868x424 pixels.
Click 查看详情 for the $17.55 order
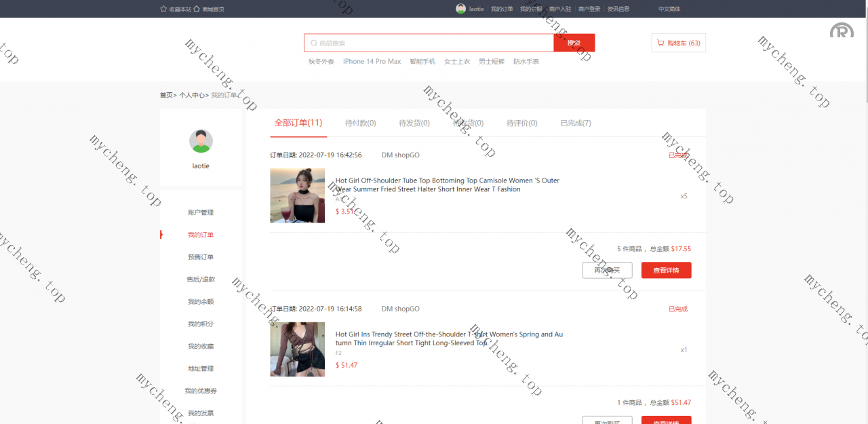coord(666,270)
